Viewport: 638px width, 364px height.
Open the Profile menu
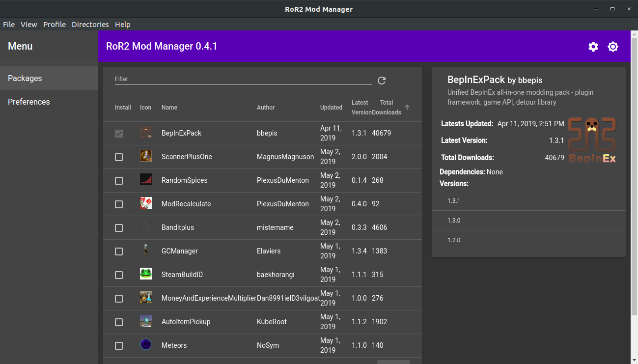click(x=55, y=25)
